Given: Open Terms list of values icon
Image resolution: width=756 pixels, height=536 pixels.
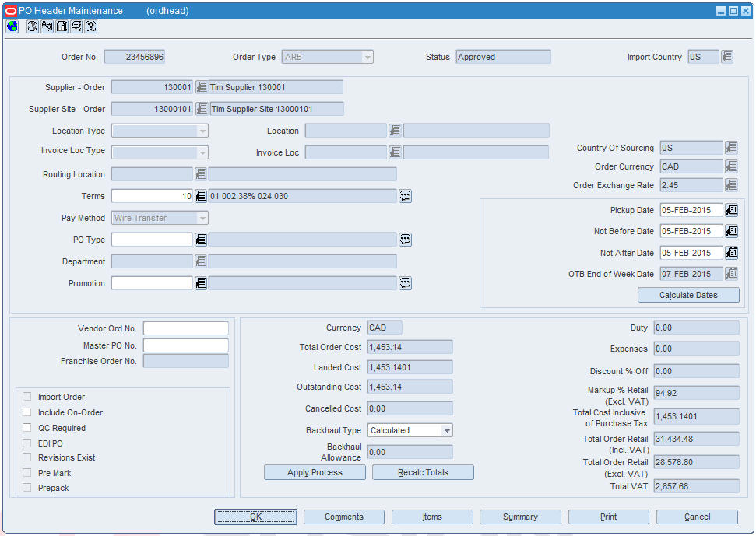Looking at the screenshot, I should click(x=201, y=196).
